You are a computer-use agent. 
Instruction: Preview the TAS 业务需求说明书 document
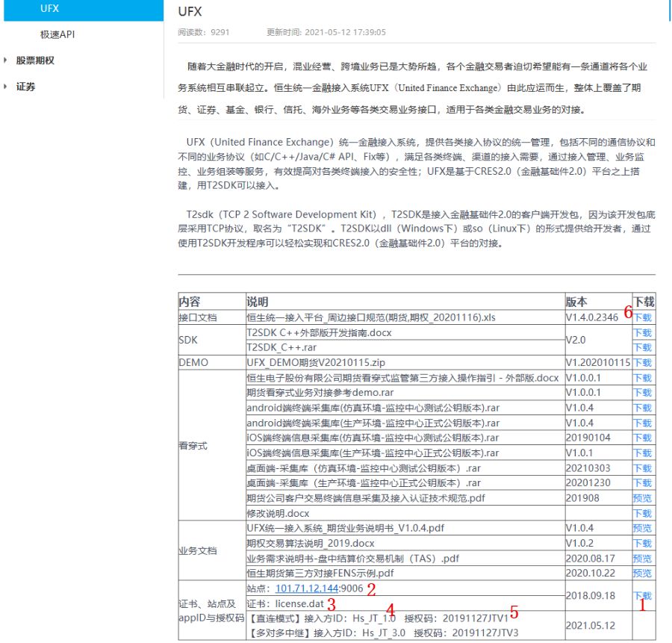pos(642,558)
